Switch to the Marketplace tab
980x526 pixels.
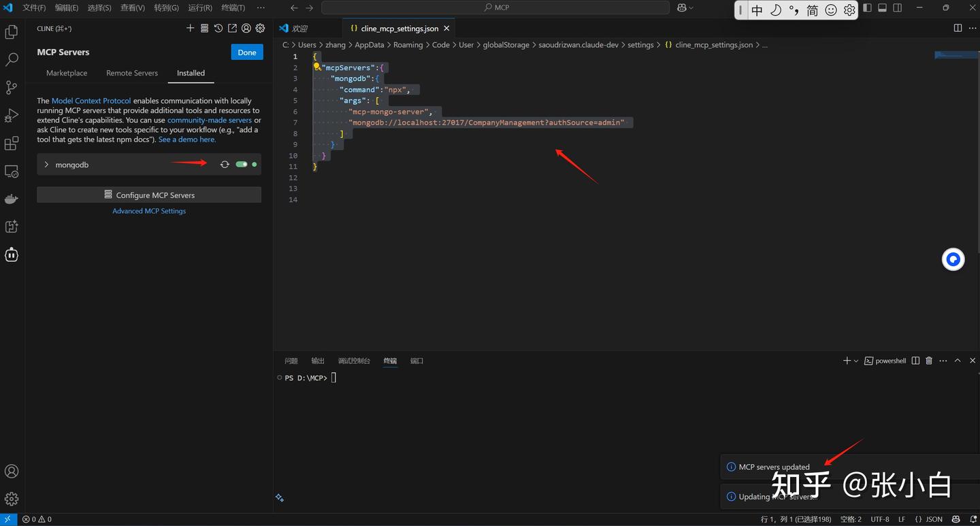tap(67, 73)
